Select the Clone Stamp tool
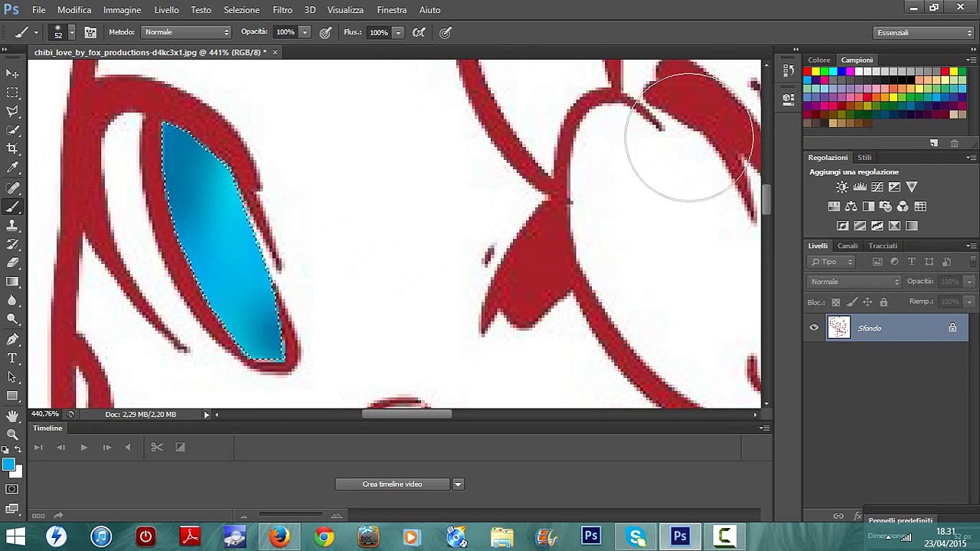The width and height of the screenshot is (980, 551). point(12,226)
